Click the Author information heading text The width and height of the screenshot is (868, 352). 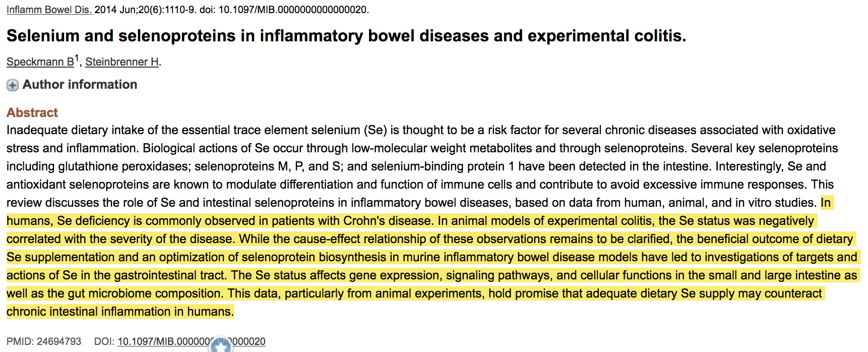tap(80, 85)
